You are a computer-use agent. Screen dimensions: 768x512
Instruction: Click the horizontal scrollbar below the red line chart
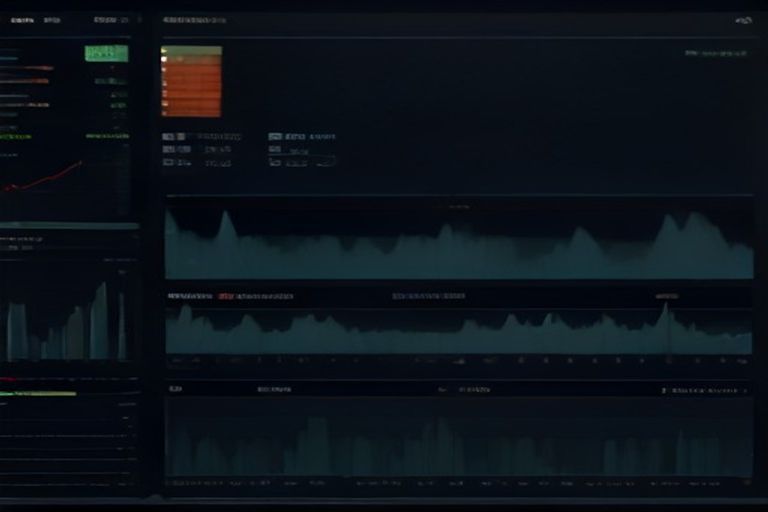coord(70,225)
